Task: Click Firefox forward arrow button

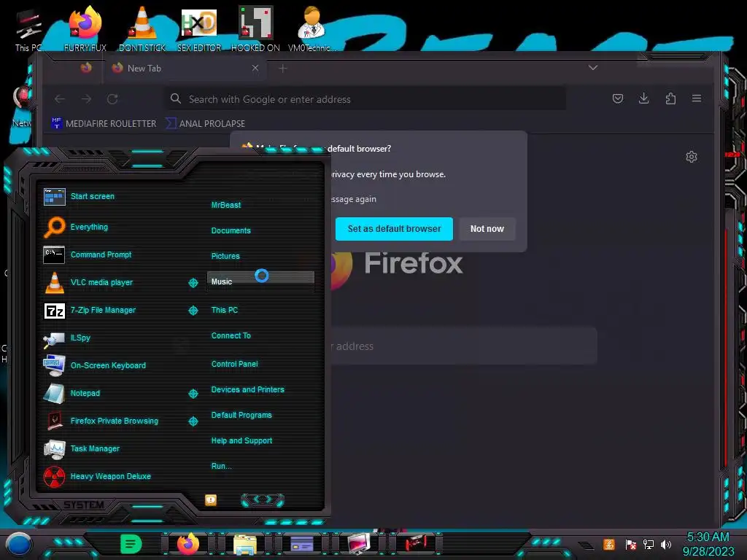Action: pos(86,99)
